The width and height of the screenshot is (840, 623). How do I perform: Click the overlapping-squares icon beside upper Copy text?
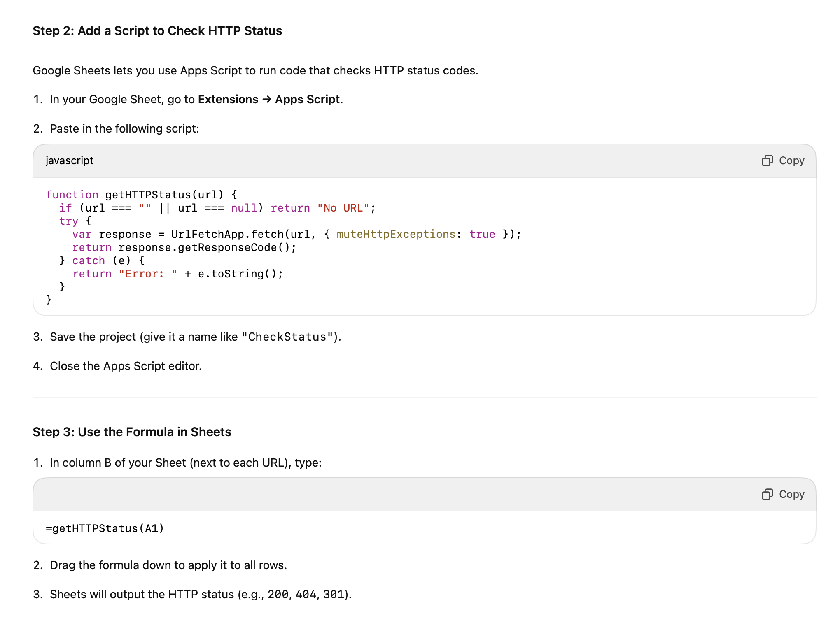[x=767, y=160]
